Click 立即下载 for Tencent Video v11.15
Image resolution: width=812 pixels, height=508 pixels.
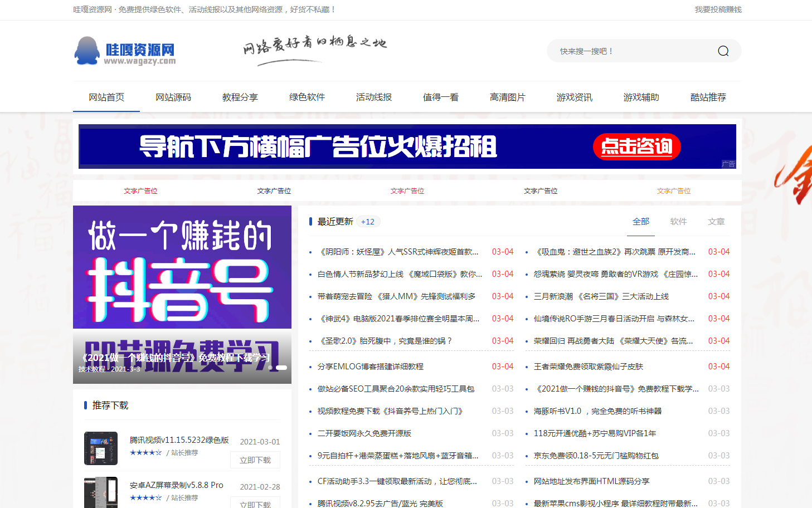(255, 460)
